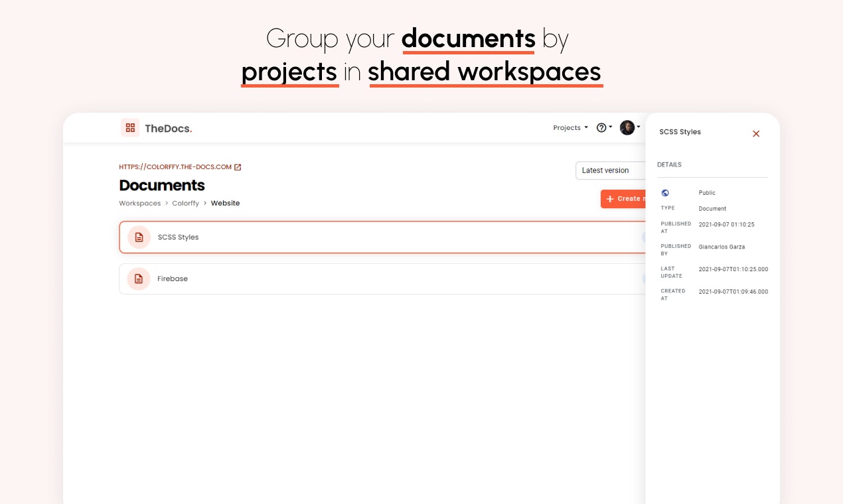Click the Firebase document icon

(x=139, y=279)
